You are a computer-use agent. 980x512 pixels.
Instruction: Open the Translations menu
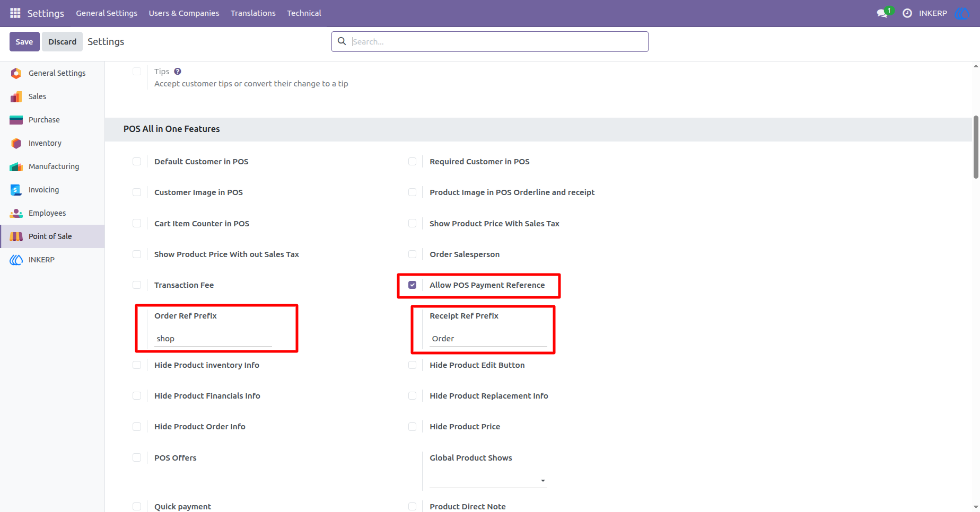(x=253, y=13)
